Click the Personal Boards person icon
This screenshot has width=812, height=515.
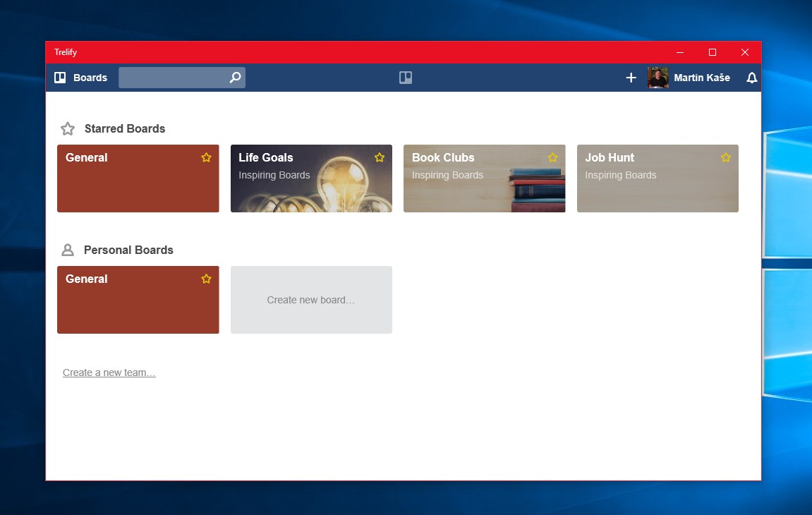[x=67, y=250]
